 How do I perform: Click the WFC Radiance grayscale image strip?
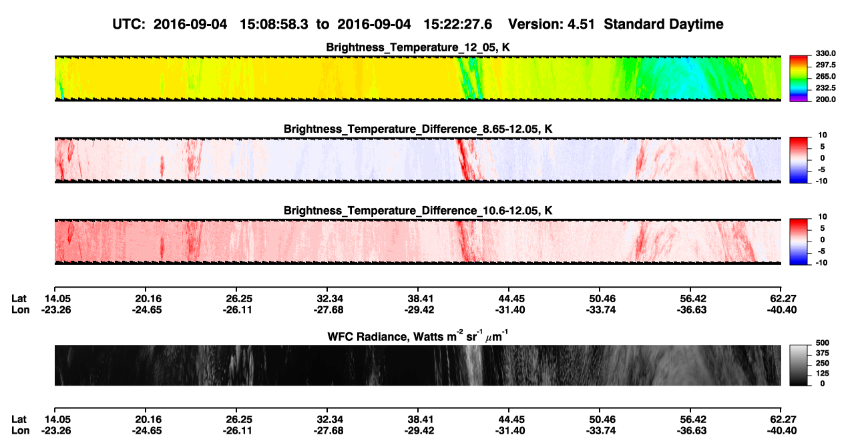point(418,365)
